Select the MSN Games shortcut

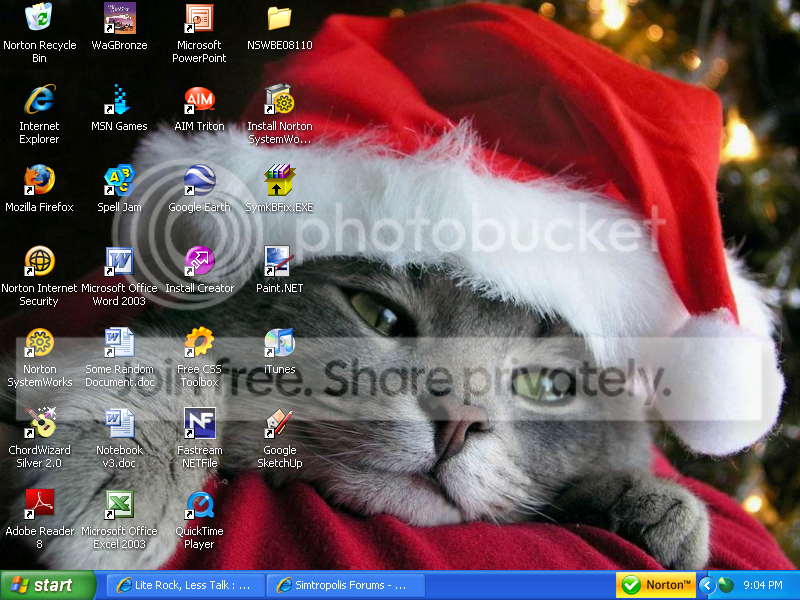[x=119, y=99]
